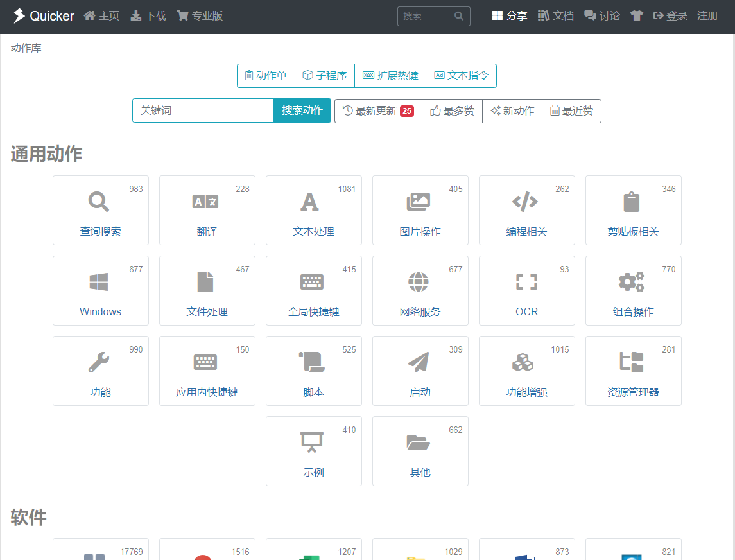Open the Windows logo icon category

(99, 283)
